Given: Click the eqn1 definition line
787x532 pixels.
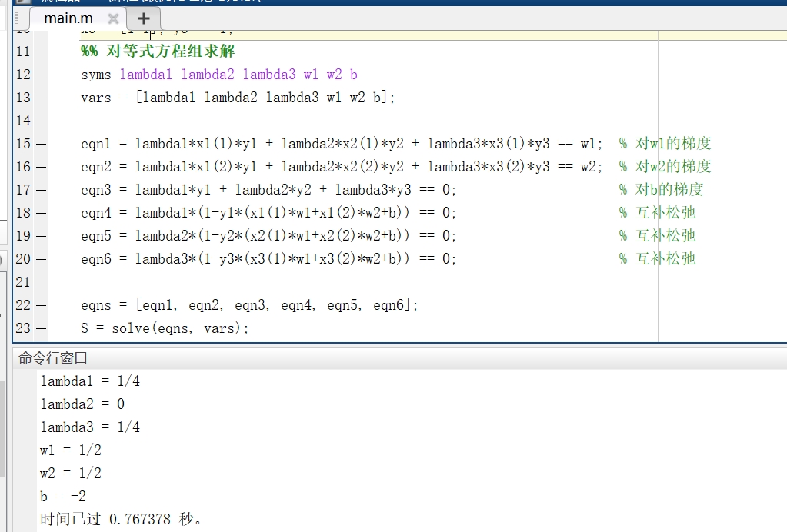Looking at the screenshot, I should tap(342, 144).
